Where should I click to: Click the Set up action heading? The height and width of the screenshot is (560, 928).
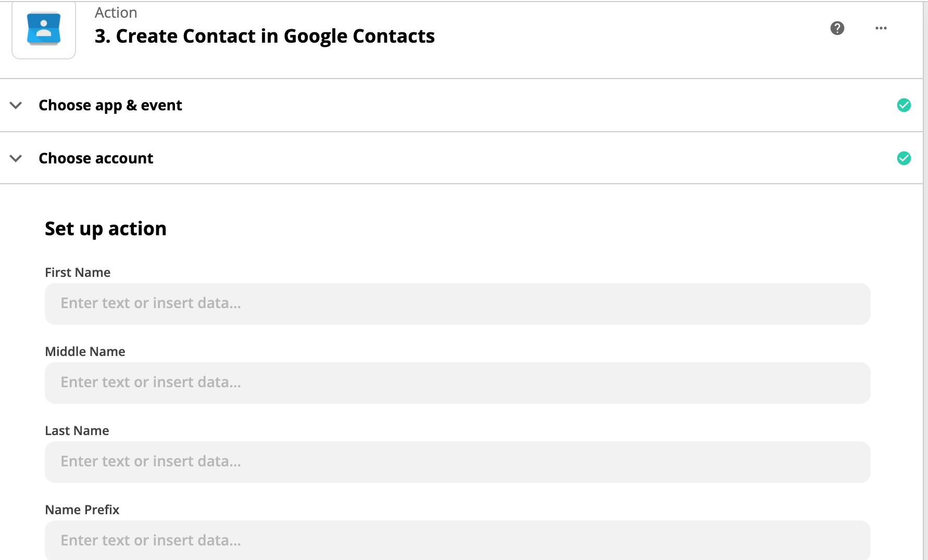click(x=106, y=229)
